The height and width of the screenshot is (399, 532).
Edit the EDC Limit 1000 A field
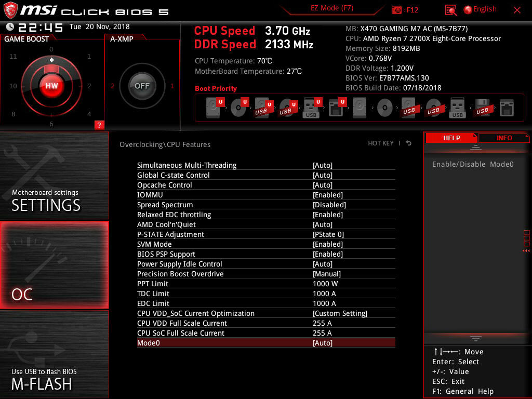coord(324,303)
